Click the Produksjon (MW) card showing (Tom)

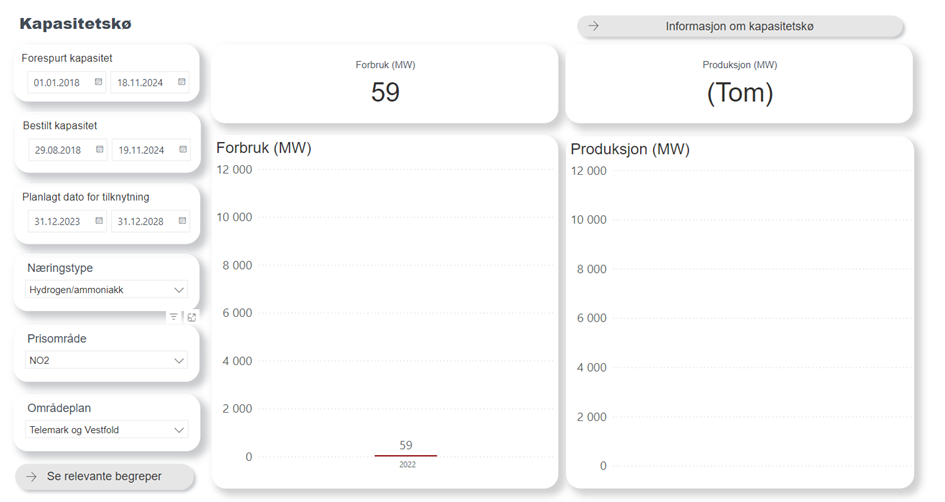point(739,84)
